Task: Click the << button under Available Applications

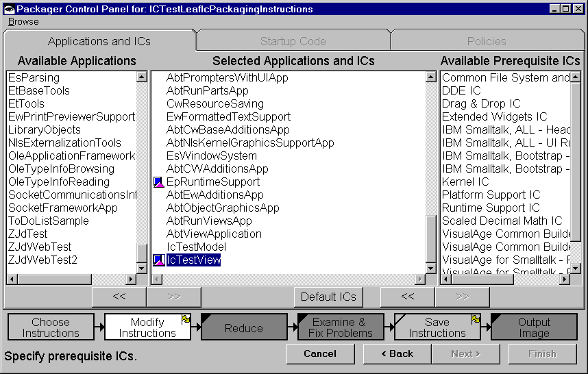Action: 119,297
